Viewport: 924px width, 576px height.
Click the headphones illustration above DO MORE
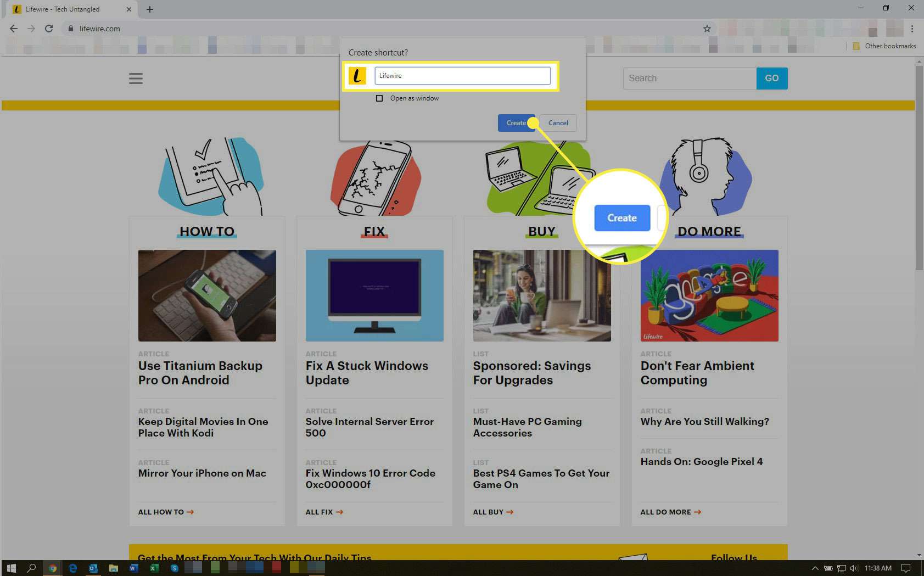click(705, 176)
